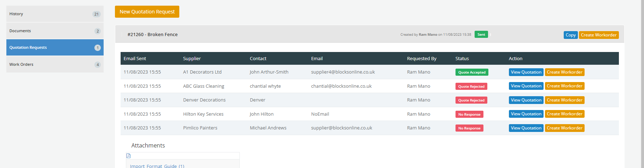Viewport: 644px width, 168px height.
Task: Open the Import_Format_Guide attachment link
Action: click(157, 166)
